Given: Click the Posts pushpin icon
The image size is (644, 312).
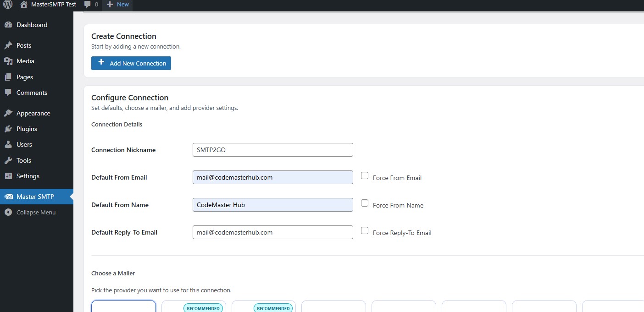Looking at the screenshot, I should pyautogui.click(x=8, y=45).
